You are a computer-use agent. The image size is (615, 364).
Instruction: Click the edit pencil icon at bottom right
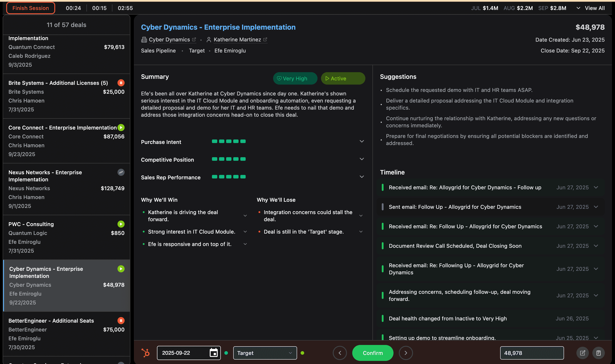(x=583, y=353)
